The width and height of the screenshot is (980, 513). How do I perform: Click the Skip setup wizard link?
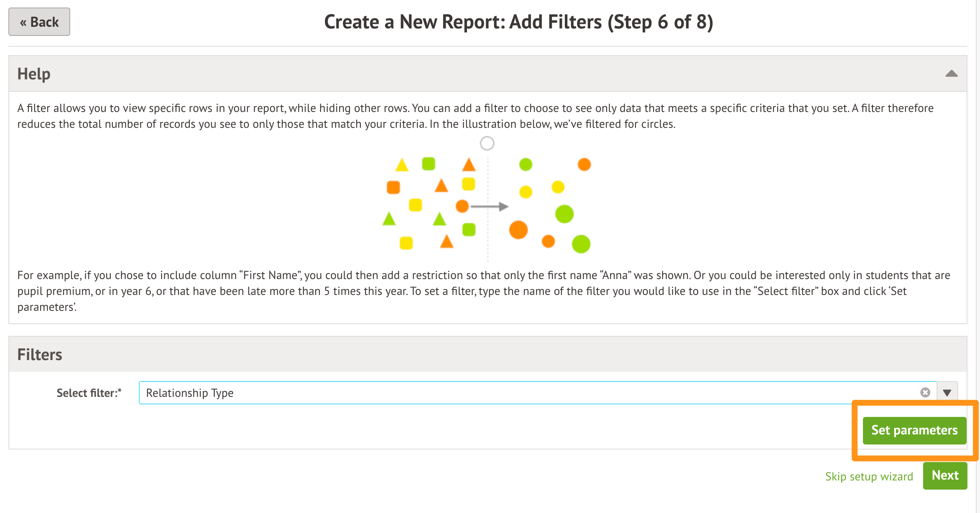[869, 477]
